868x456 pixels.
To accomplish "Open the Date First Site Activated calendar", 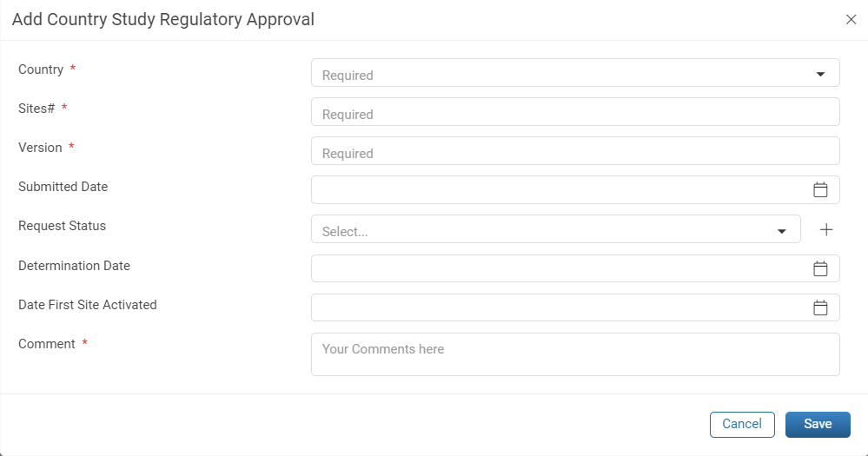I will 820,307.
